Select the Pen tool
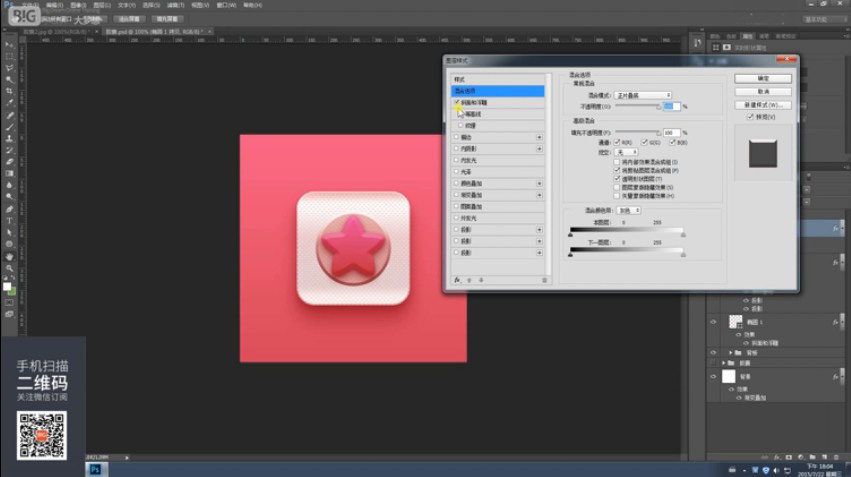Screen dimensions: 851x477 (9, 209)
